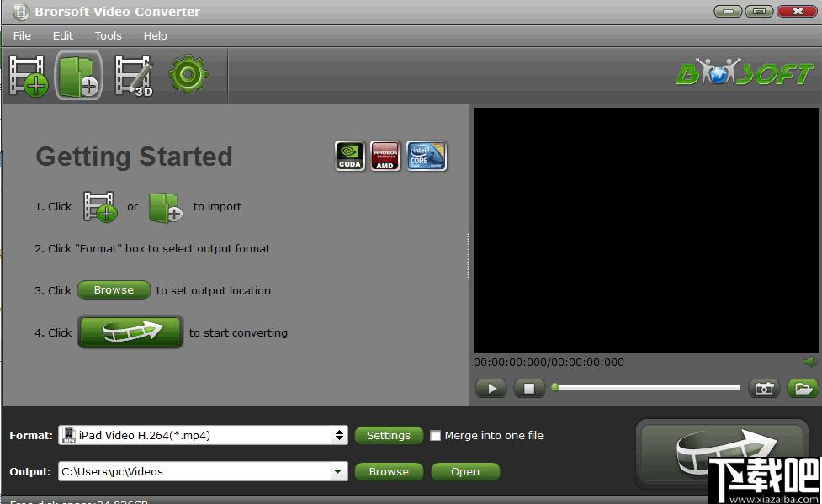This screenshot has height=504, width=822.
Task: Click the add folder icon in step 1
Action: coord(165,208)
